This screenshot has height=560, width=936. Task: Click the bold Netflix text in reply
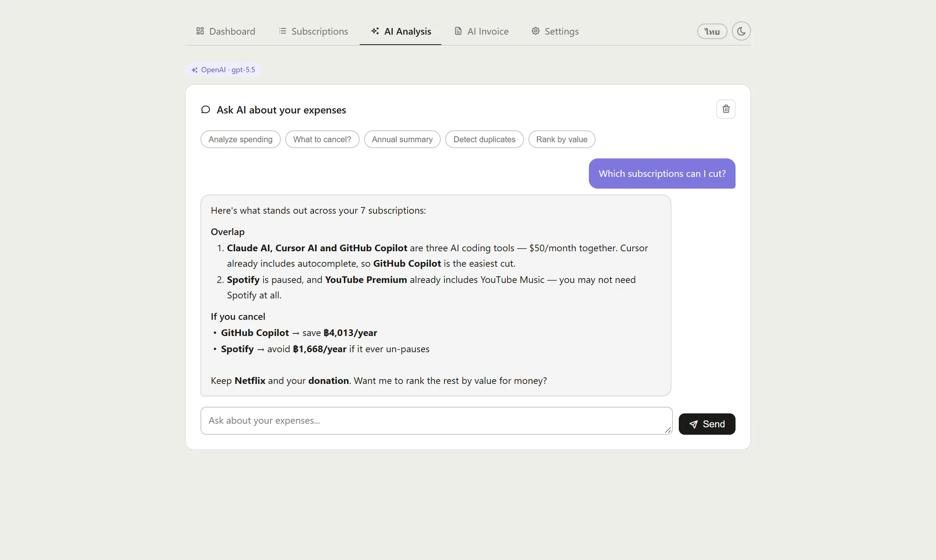pyautogui.click(x=250, y=380)
